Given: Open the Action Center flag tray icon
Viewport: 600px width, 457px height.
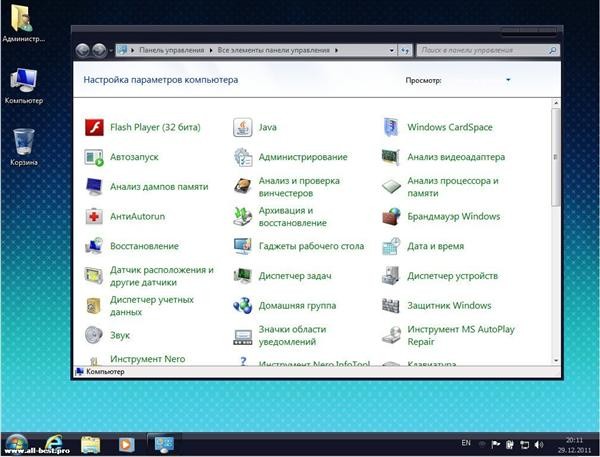Looking at the screenshot, I should click(x=496, y=444).
